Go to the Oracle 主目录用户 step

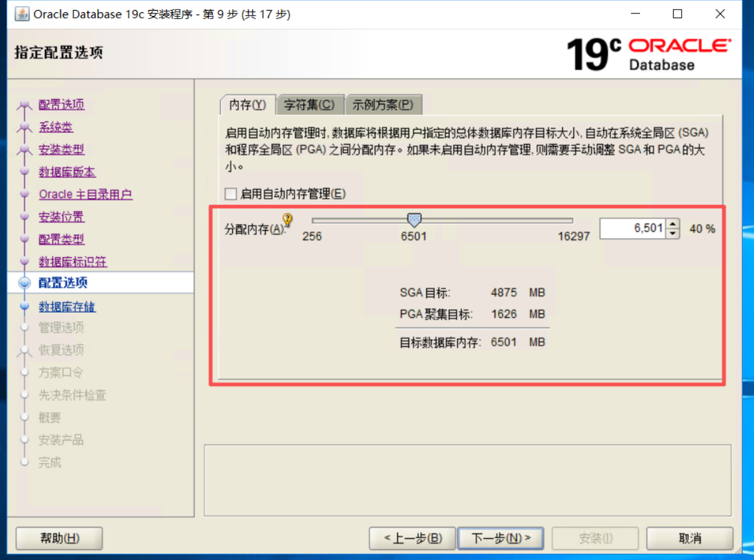click(x=86, y=195)
